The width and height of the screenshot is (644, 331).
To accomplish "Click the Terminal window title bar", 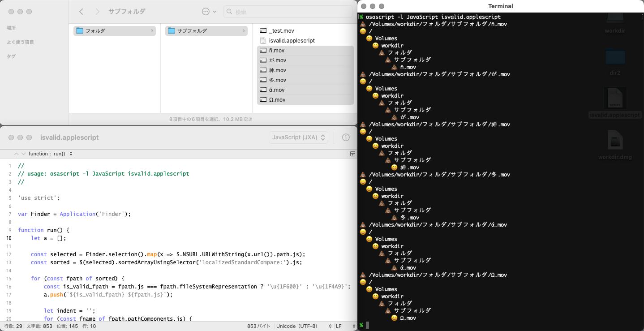I will point(500,6).
